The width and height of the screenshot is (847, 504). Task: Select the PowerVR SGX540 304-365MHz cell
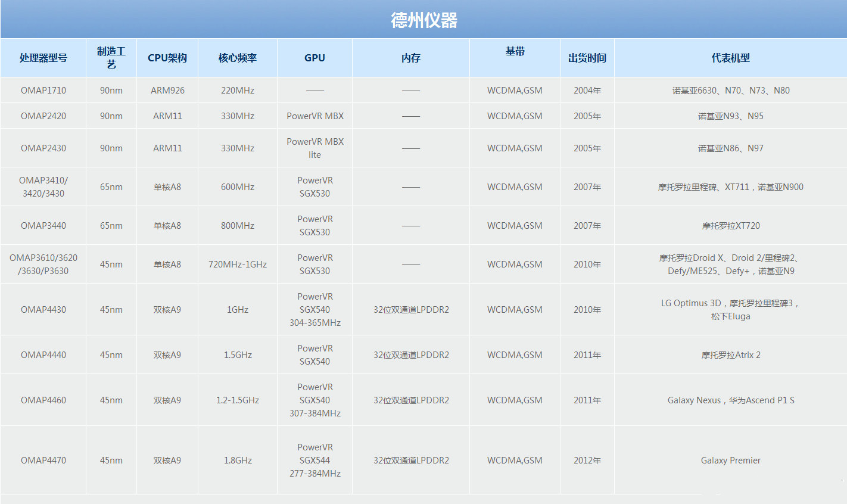point(314,310)
